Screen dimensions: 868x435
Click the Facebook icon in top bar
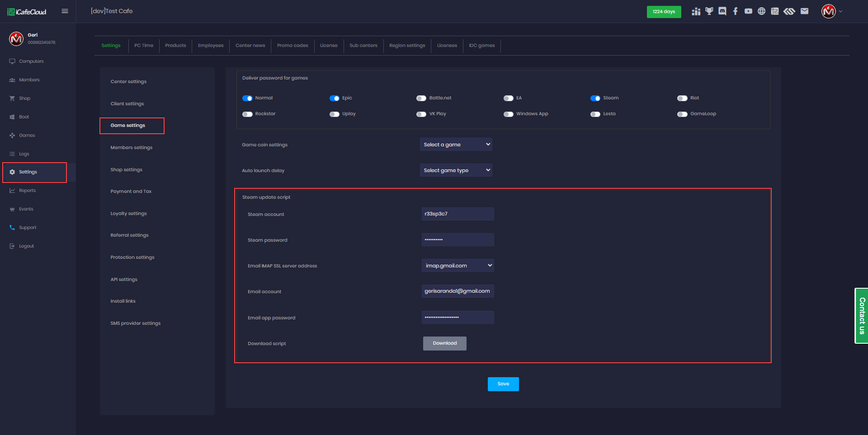[x=736, y=11]
